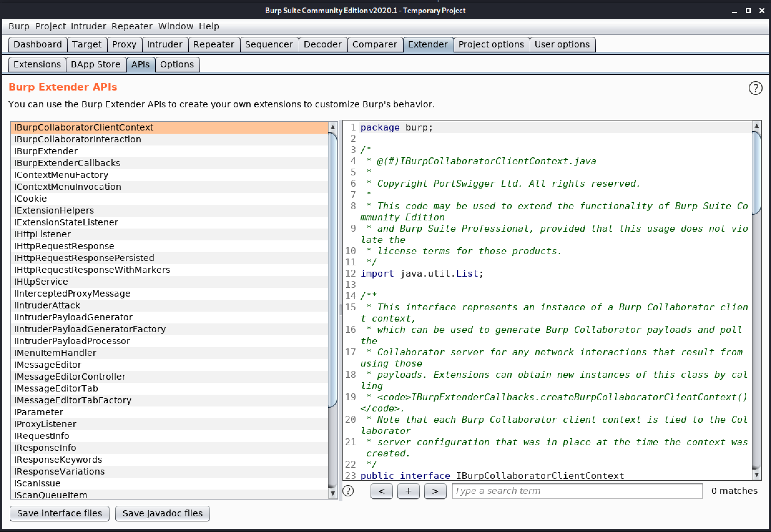The height and width of the screenshot is (532, 771).
Task: Switch to the Target tab
Action: tap(87, 44)
